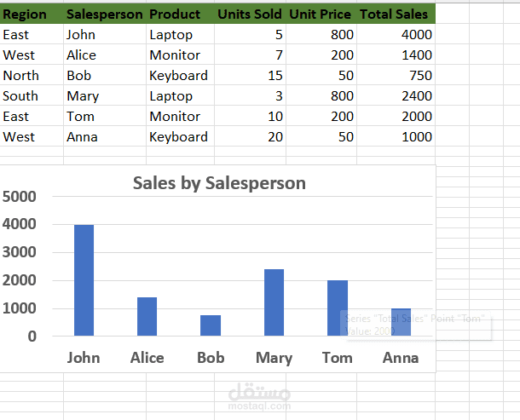Click the South region cell
This screenshot has height=420, width=520.
[x=20, y=96]
